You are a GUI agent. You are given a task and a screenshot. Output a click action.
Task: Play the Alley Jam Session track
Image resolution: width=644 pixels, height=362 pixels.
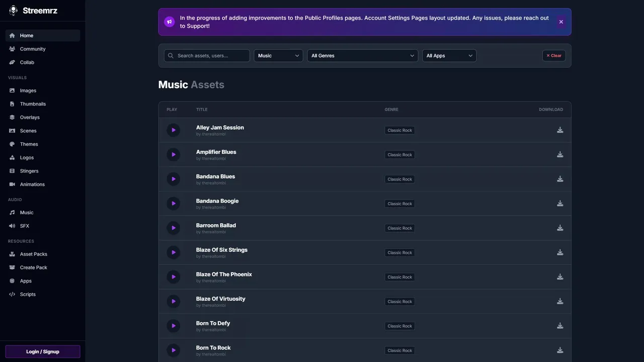(x=173, y=130)
